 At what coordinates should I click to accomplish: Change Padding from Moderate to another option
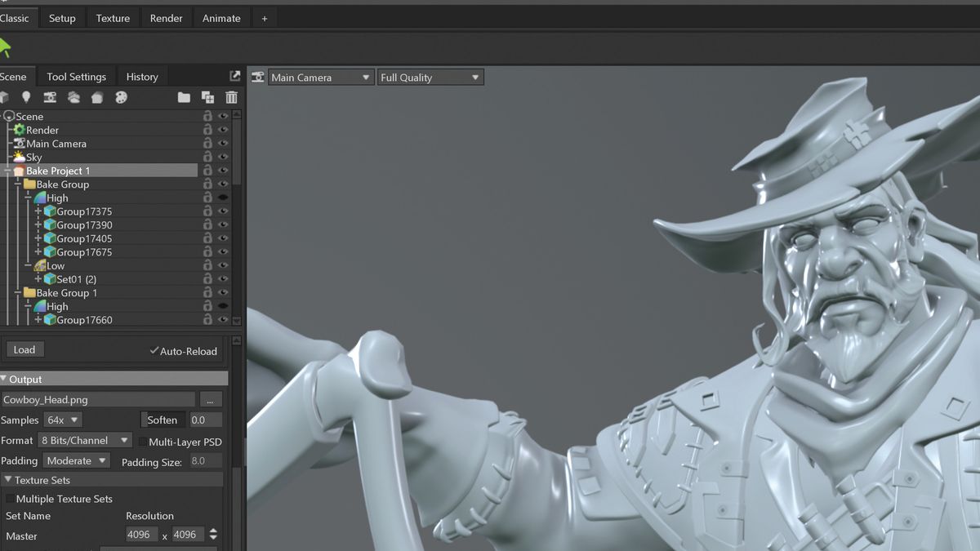(x=76, y=460)
